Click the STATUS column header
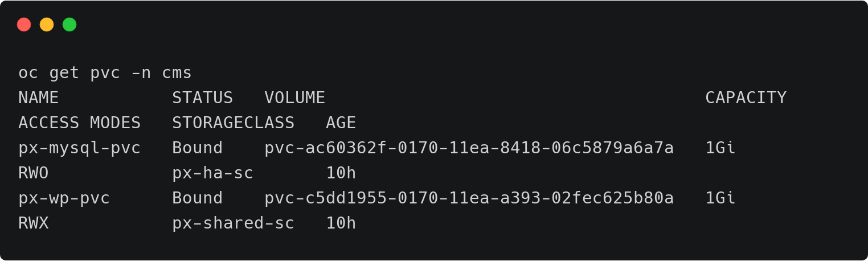868x261 pixels. point(202,98)
